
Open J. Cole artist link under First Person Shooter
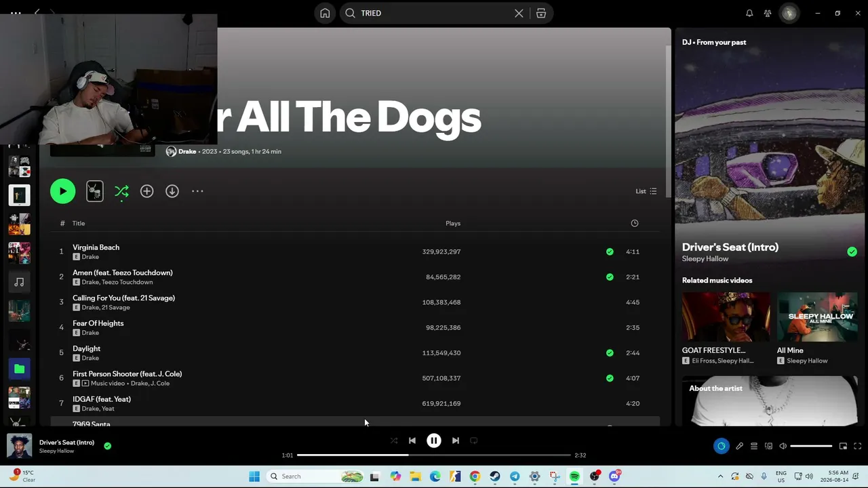coord(160,383)
